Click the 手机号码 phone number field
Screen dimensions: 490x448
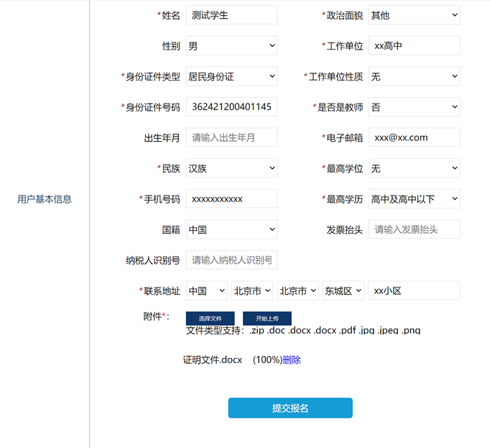pos(231,198)
